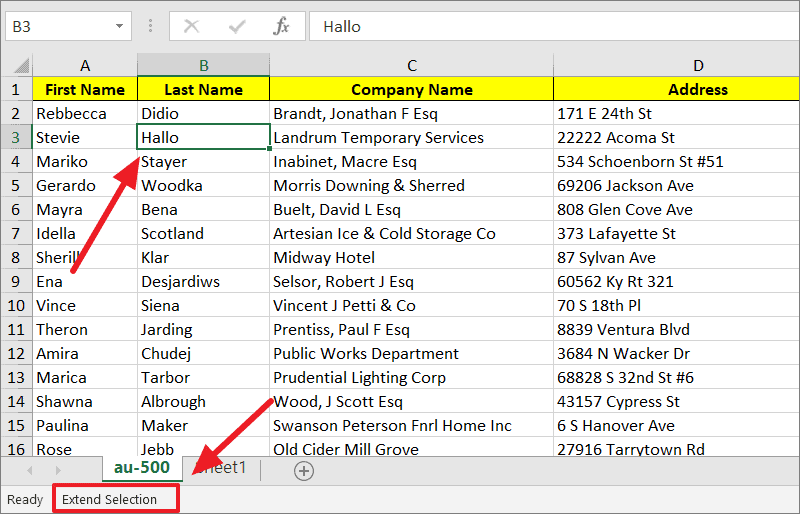Select cell Swanson Peterson Fnrl Home Inc
Screen dimensions: 800x514
pos(412,425)
